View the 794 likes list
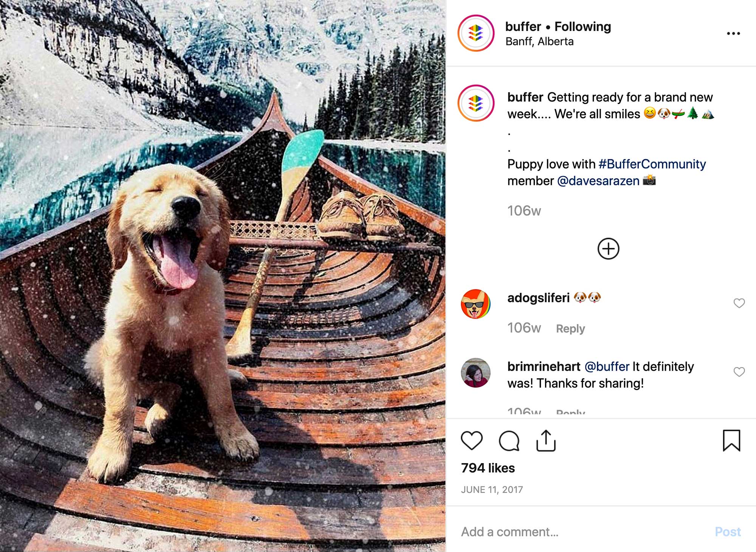Image resolution: width=756 pixels, height=552 pixels. (488, 468)
